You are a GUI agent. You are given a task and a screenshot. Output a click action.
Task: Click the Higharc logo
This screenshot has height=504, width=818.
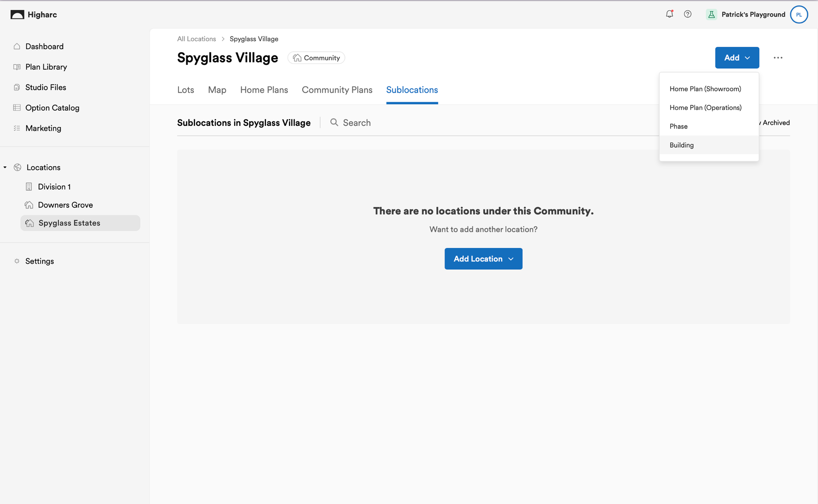[17, 14]
